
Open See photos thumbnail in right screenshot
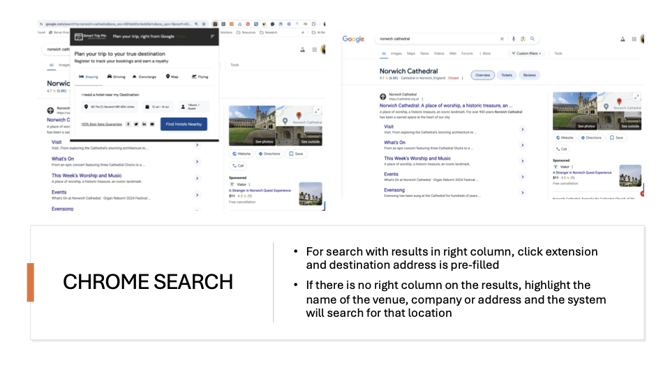575,111
